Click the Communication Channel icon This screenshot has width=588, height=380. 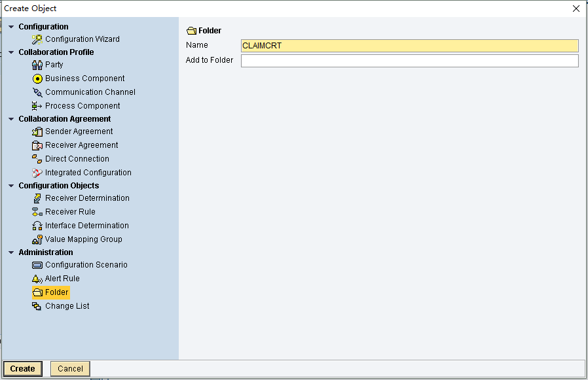coord(37,92)
